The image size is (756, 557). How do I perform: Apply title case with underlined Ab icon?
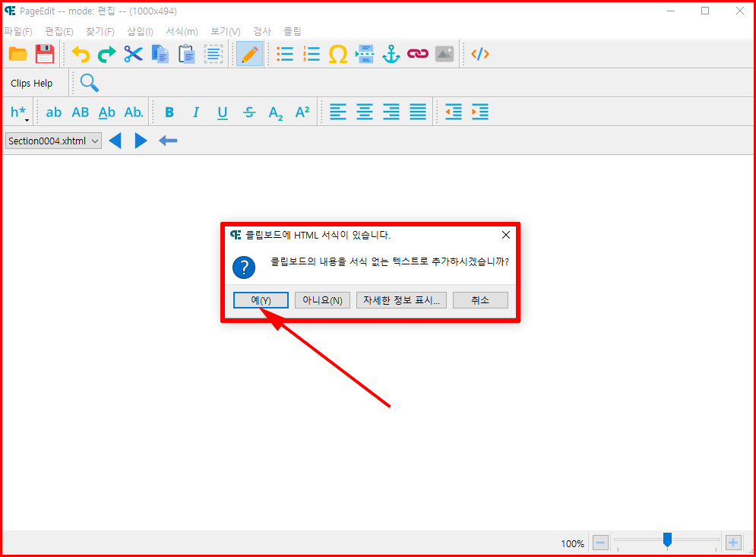click(106, 112)
